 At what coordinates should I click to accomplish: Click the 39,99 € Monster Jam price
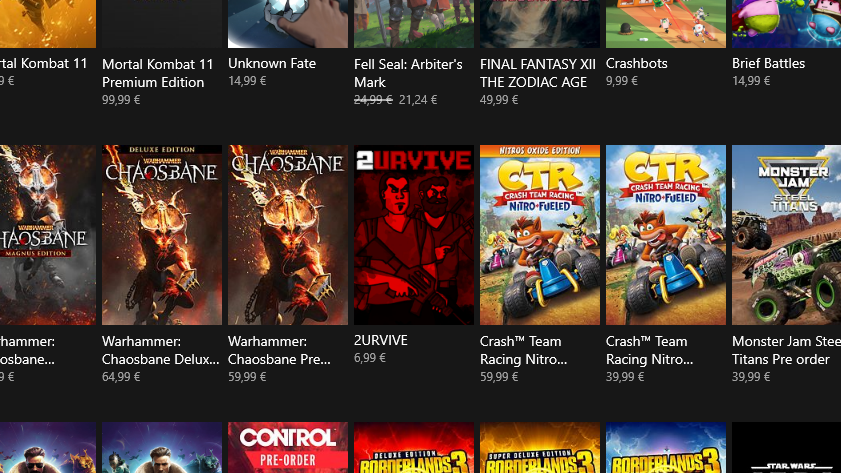click(x=751, y=377)
